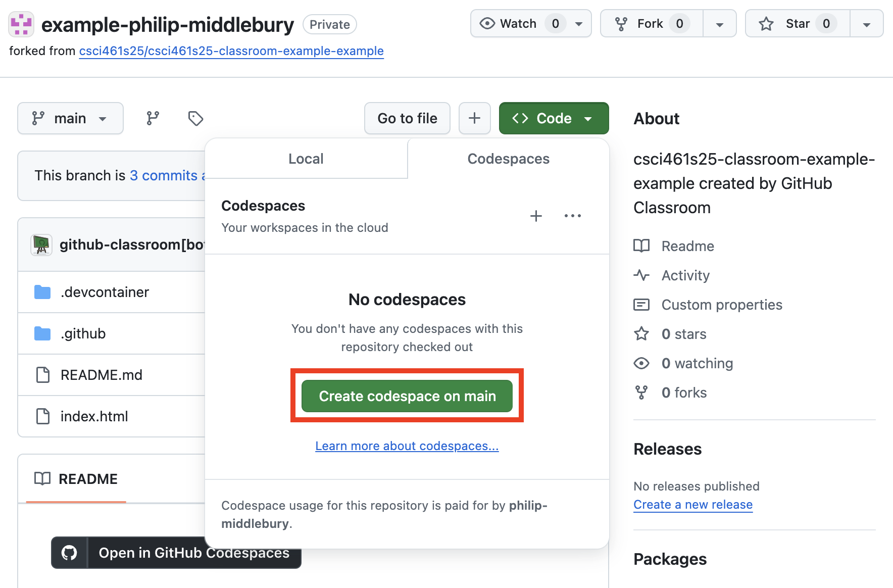Switch to the Codespaces tab

tap(508, 159)
